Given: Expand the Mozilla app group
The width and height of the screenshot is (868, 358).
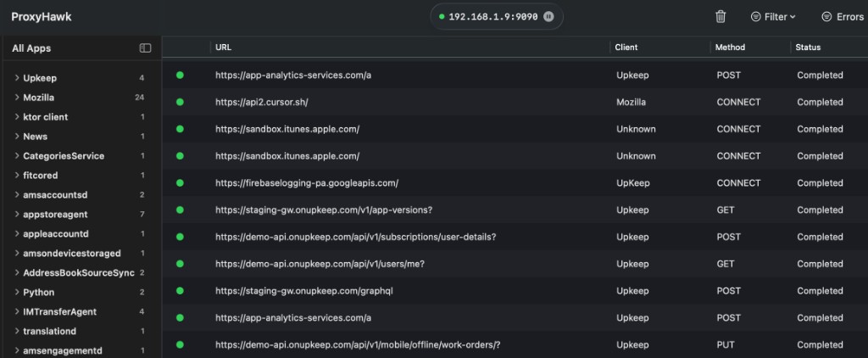Looking at the screenshot, I should pos(17,98).
